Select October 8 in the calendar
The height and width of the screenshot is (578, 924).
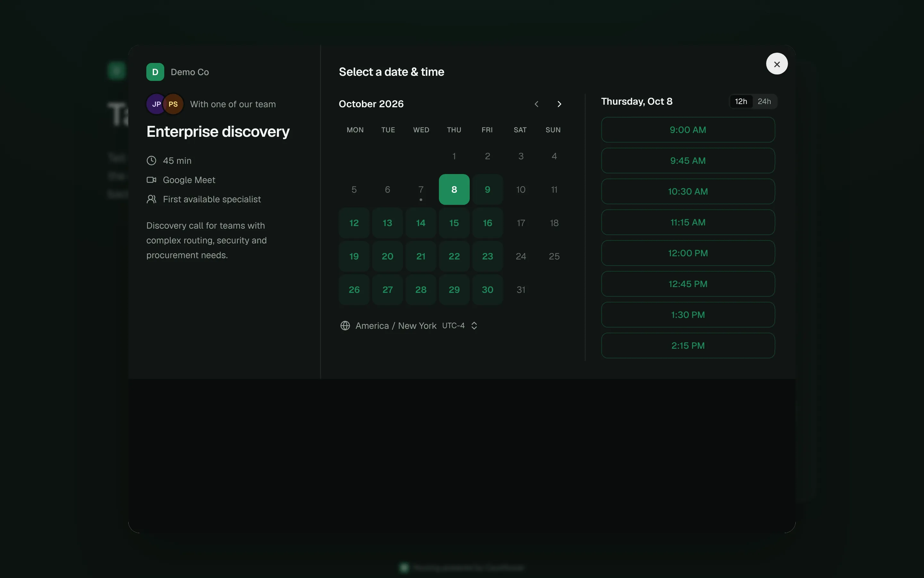[x=454, y=189]
